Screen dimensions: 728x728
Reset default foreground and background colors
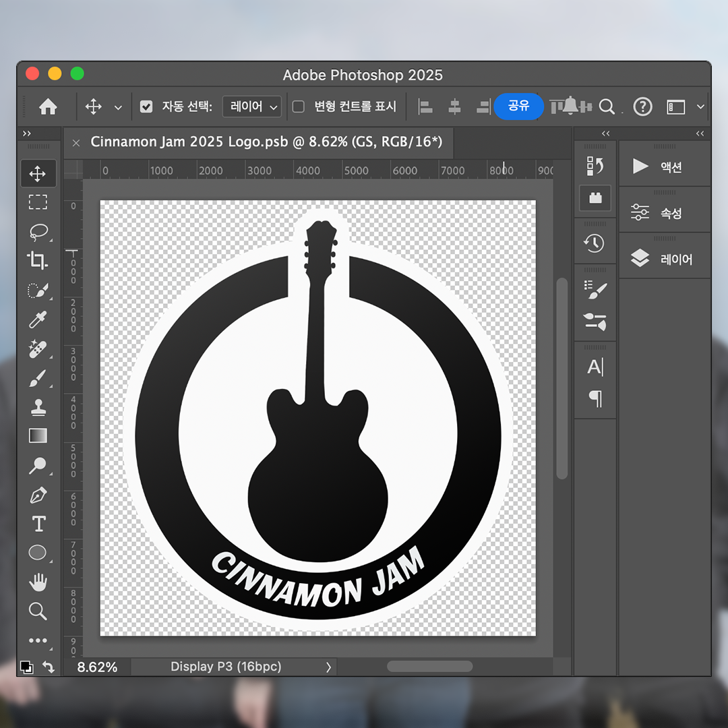click(26, 667)
